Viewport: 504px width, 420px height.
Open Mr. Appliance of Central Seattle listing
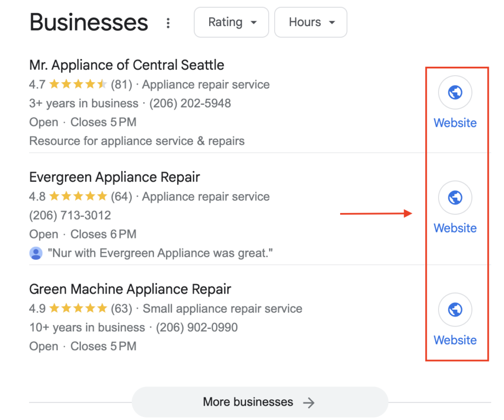point(126,65)
